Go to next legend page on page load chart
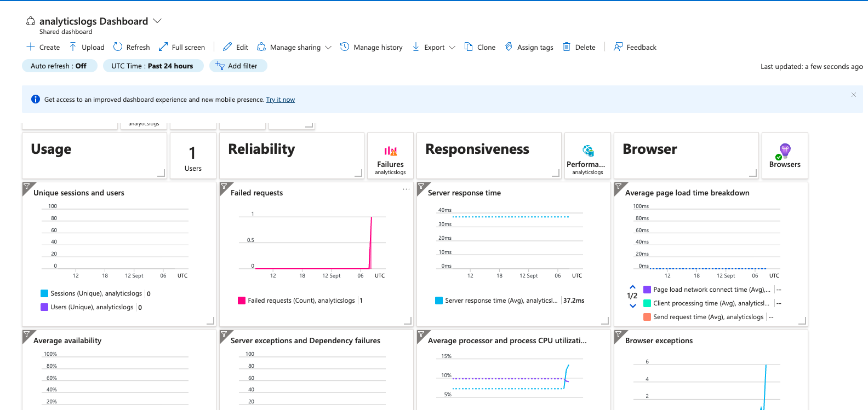 [632, 306]
